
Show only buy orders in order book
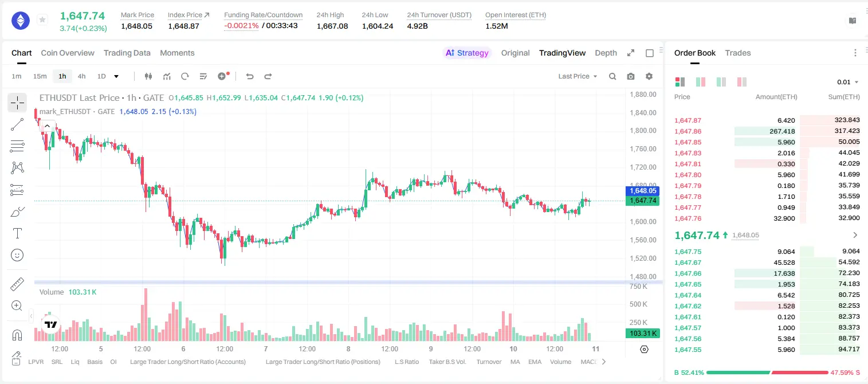[x=721, y=82]
